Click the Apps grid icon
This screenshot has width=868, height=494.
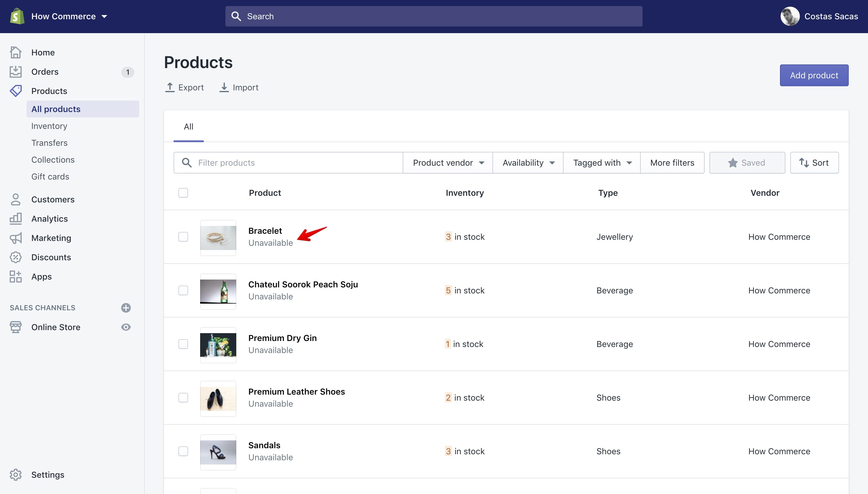click(16, 277)
